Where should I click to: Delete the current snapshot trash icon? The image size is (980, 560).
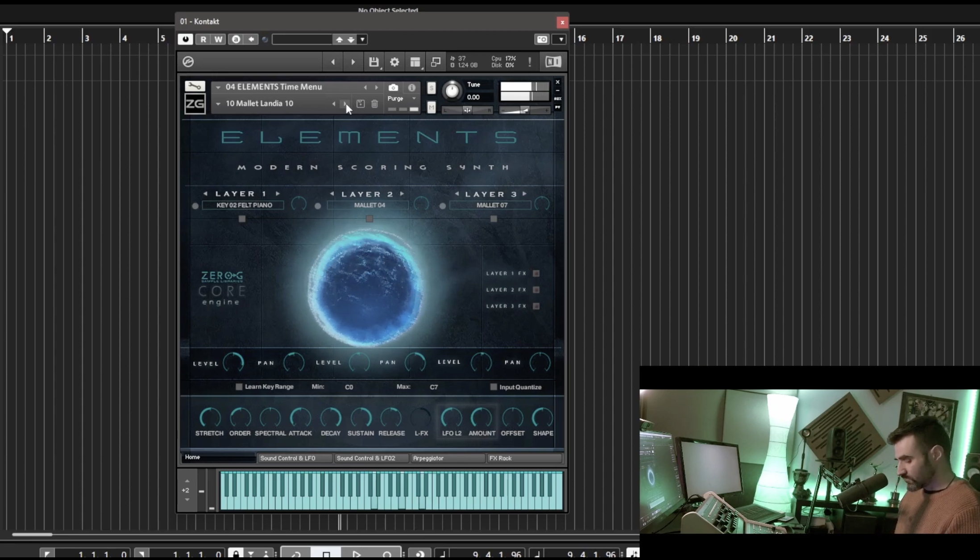click(375, 104)
